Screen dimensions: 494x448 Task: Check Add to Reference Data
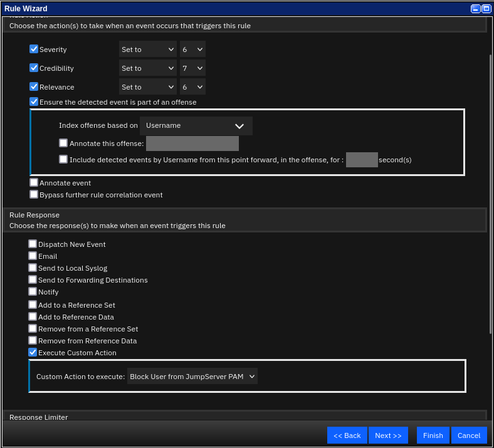[33, 316]
